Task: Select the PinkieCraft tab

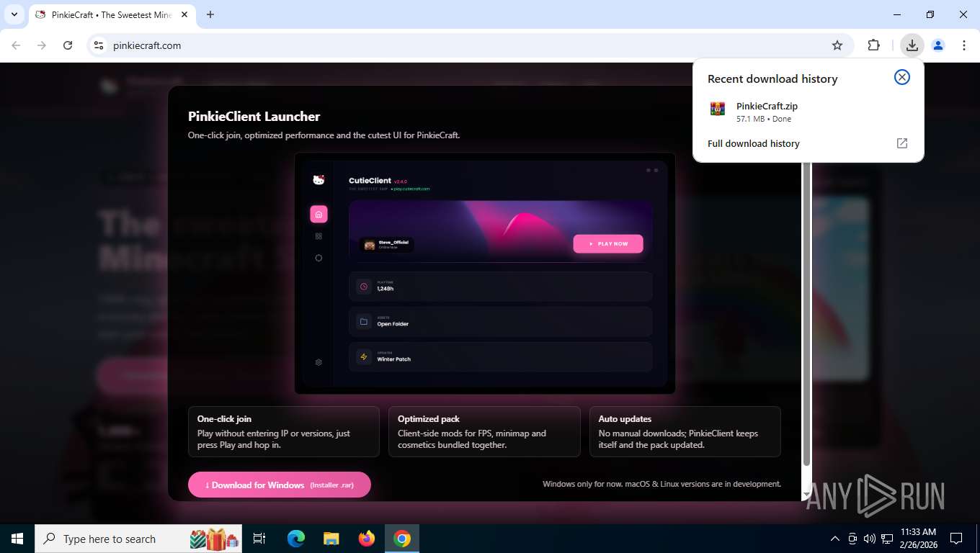Action: [112, 14]
